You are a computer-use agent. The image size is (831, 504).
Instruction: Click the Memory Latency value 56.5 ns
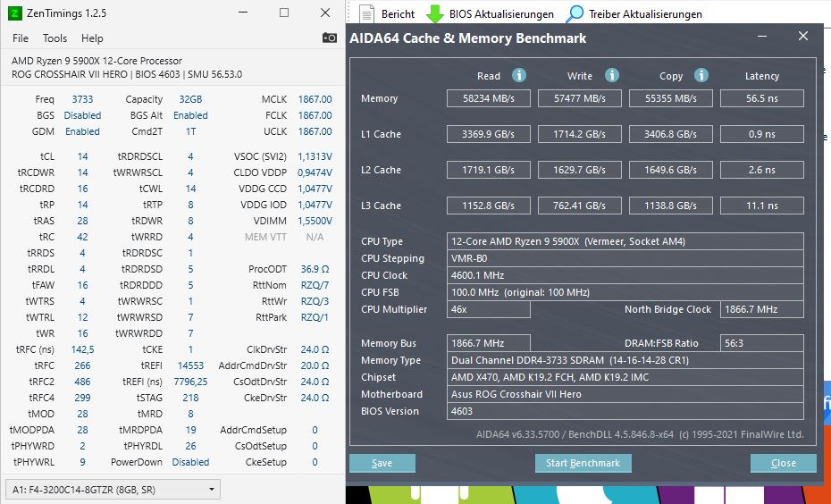click(762, 98)
